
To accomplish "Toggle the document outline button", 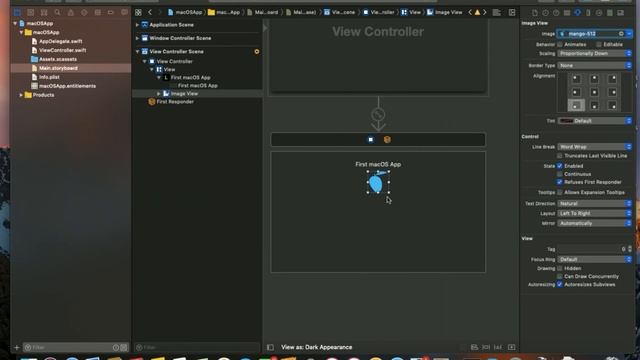I will [x=270, y=347].
